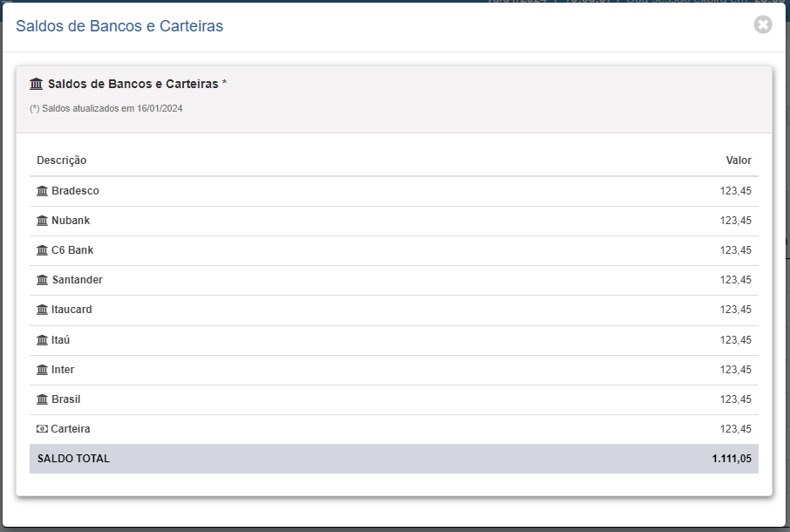Click the total amount 1.111,05

pos(732,459)
